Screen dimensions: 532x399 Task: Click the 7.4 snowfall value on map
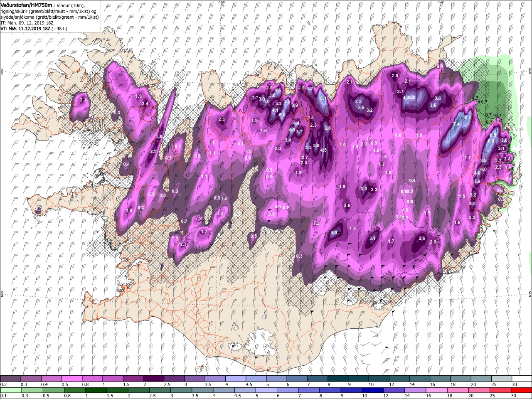(x=456, y=124)
